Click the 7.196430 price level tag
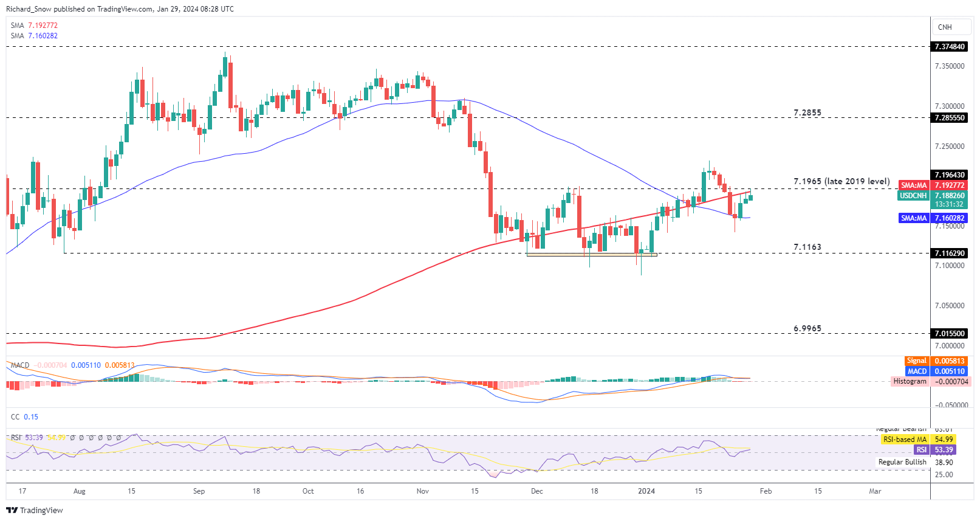Screen dimensions: 980x521 coord(950,175)
